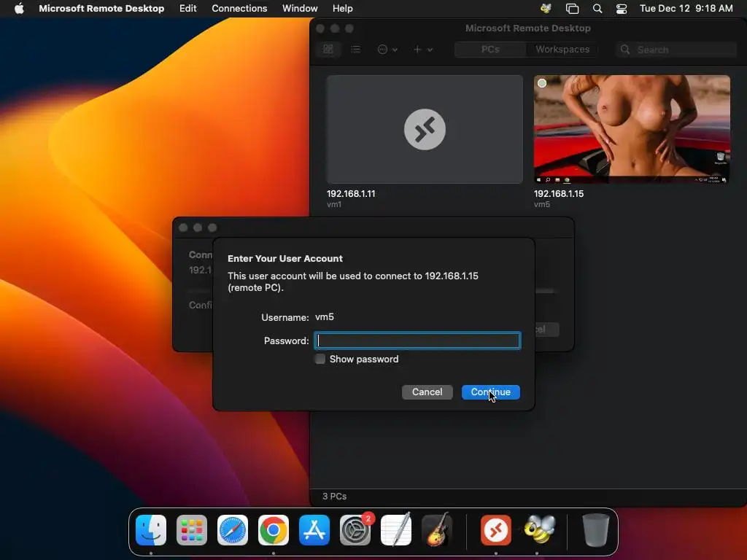Open the Microsoft Remote Desktop app menu
The image size is (747, 560).
101,8
